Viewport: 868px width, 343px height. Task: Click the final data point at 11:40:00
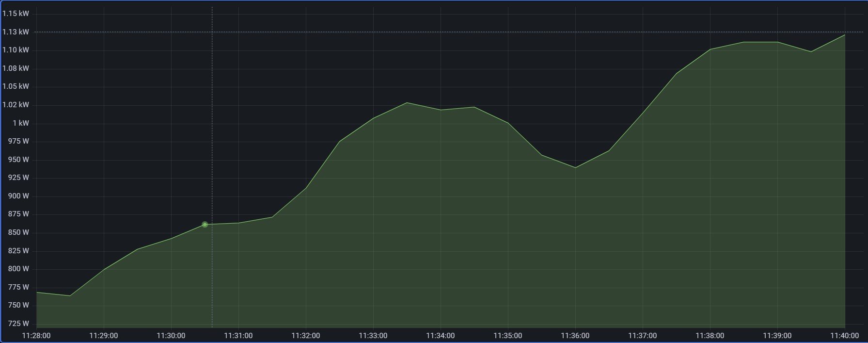[x=845, y=35]
